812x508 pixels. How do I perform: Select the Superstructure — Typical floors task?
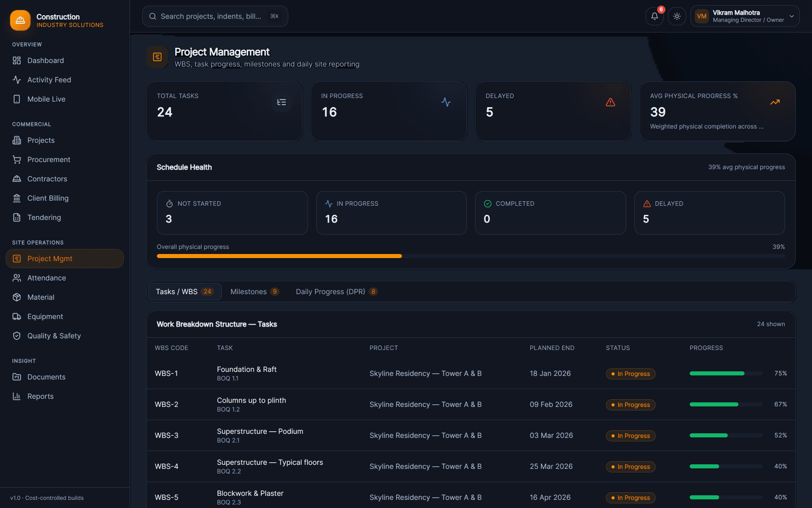[270, 462]
